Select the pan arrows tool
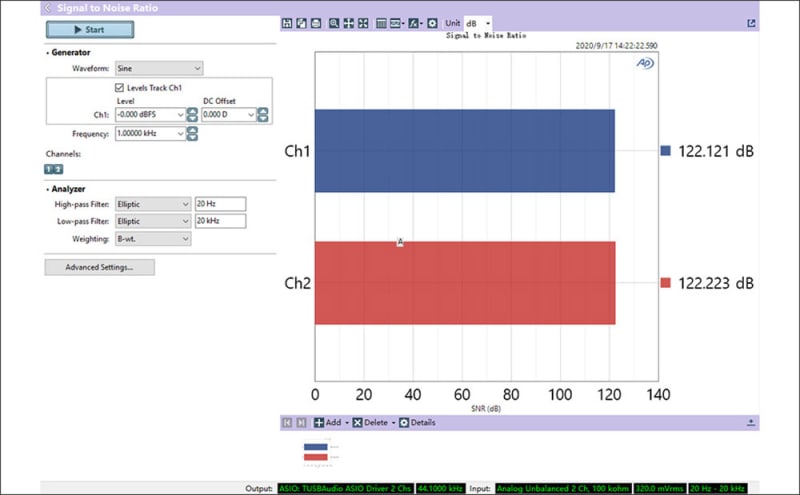 [x=348, y=23]
